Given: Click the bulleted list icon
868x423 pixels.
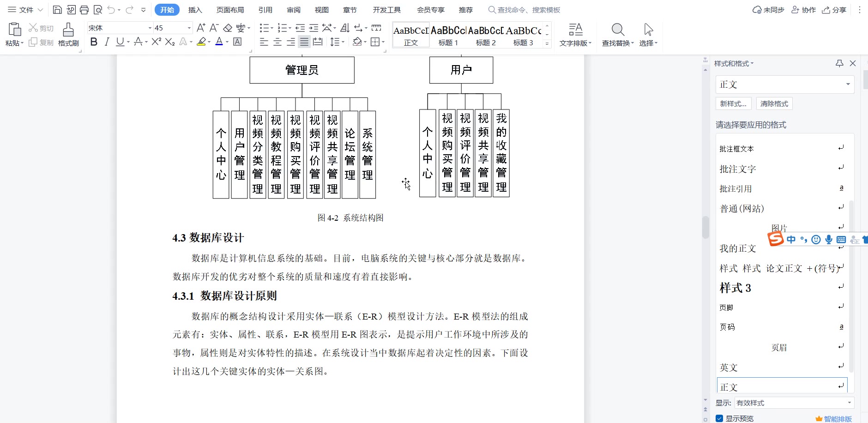Looking at the screenshot, I should pos(264,28).
